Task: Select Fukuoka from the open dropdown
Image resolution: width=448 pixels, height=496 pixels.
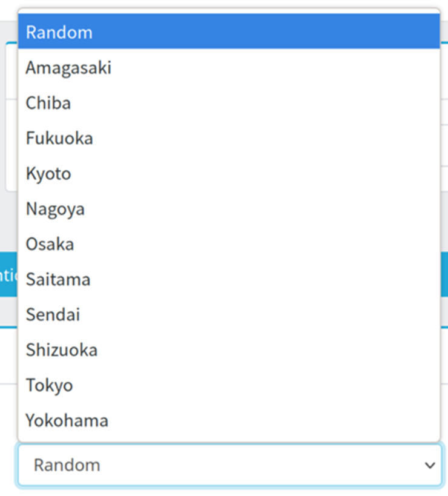Action: point(229,138)
